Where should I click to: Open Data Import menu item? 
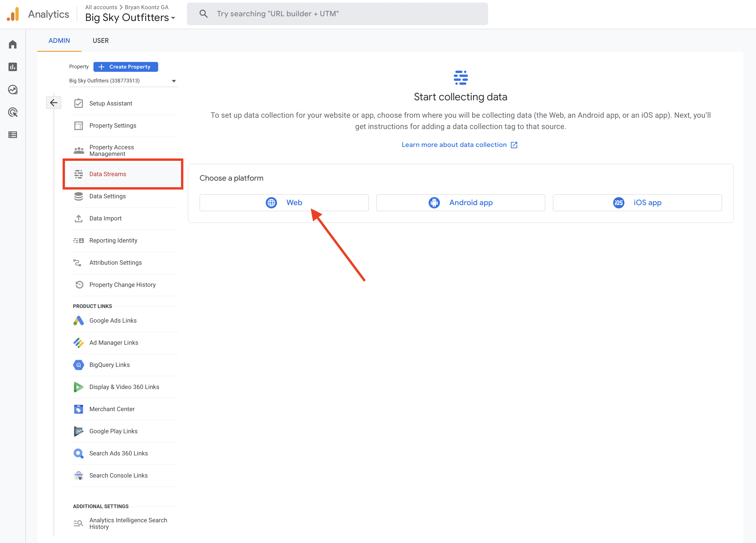[124, 219]
